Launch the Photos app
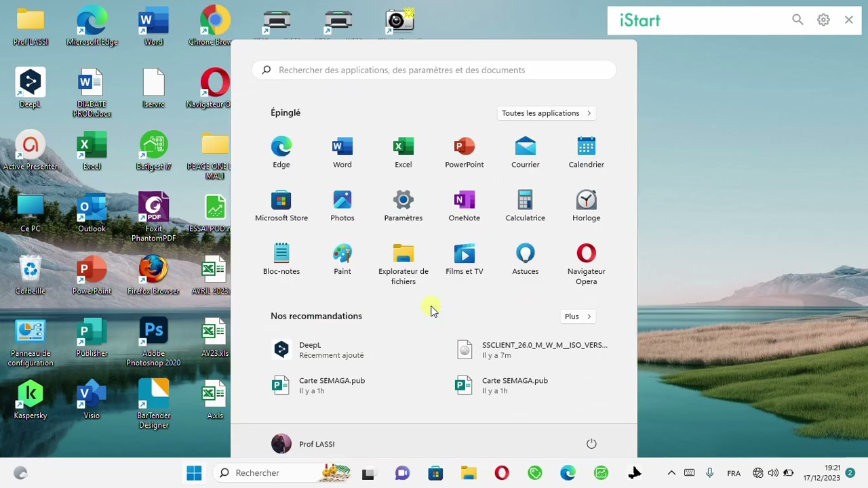This screenshot has width=868, height=488. [342, 206]
